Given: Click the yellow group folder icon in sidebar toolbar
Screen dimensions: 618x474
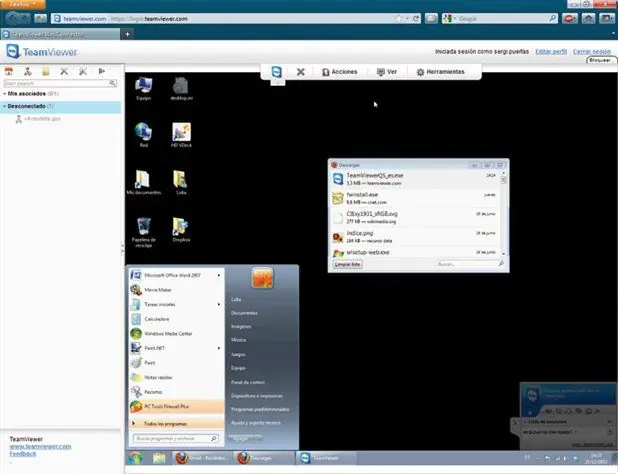Looking at the screenshot, I should (46, 71).
